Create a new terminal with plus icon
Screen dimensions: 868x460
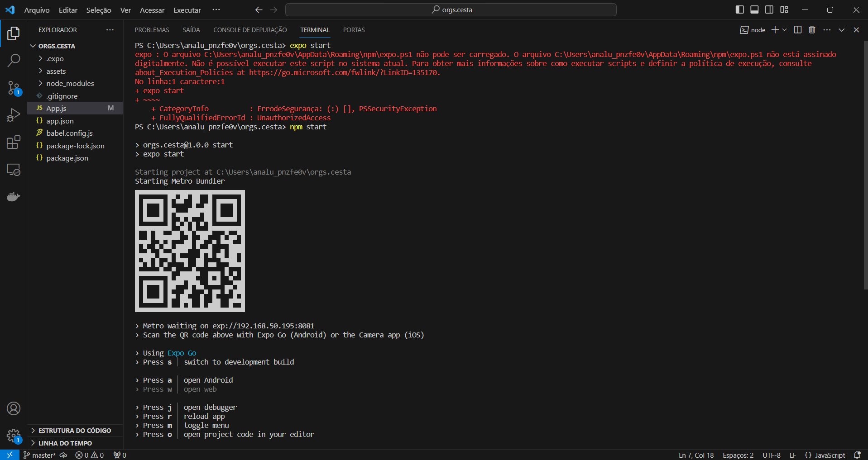click(775, 30)
